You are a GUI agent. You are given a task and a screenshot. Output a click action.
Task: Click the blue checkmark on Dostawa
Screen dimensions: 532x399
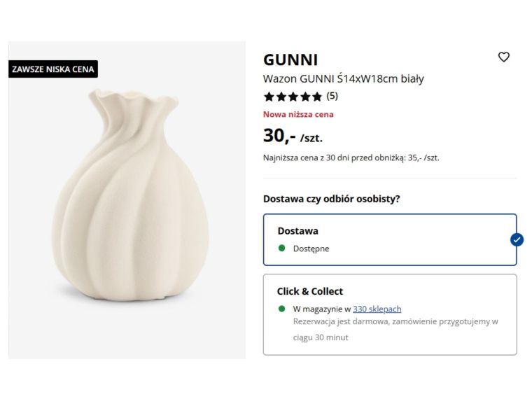click(517, 239)
